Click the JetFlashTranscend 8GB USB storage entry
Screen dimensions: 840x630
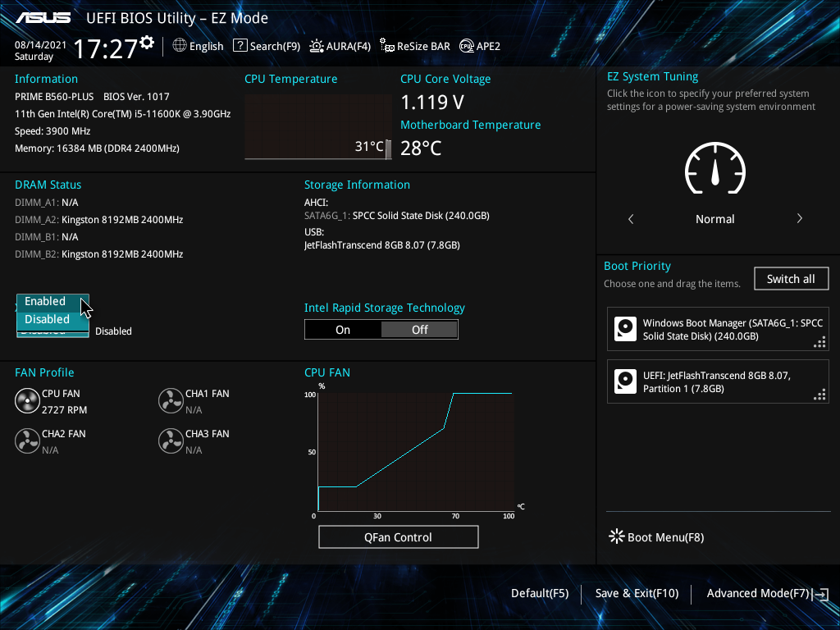point(382,244)
